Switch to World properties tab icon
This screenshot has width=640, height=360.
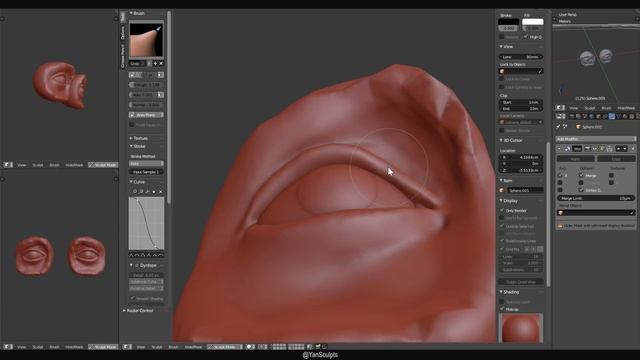(591, 116)
